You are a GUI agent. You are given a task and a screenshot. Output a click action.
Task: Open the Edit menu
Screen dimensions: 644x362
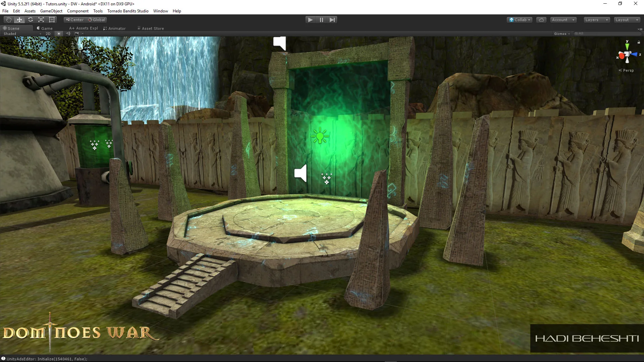[x=16, y=11]
